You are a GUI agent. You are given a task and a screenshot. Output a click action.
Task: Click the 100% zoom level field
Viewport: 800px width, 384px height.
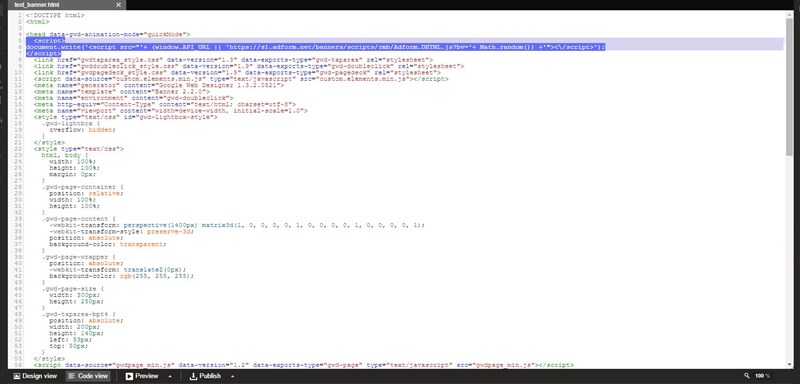point(763,376)
